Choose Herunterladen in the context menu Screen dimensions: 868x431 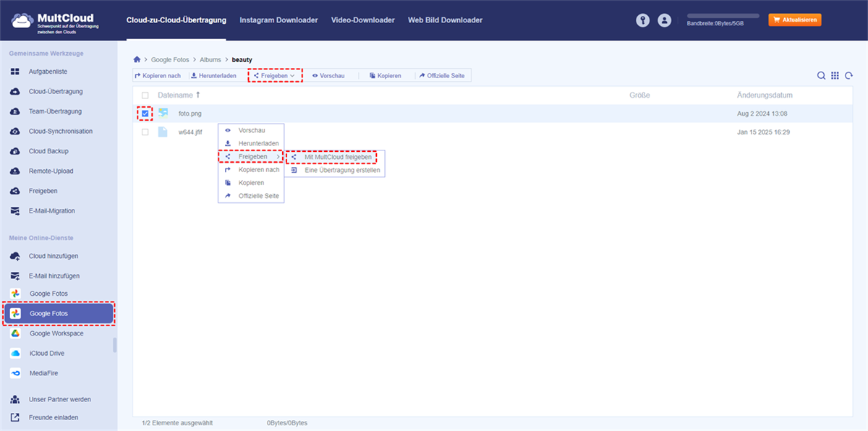[251, 143]
